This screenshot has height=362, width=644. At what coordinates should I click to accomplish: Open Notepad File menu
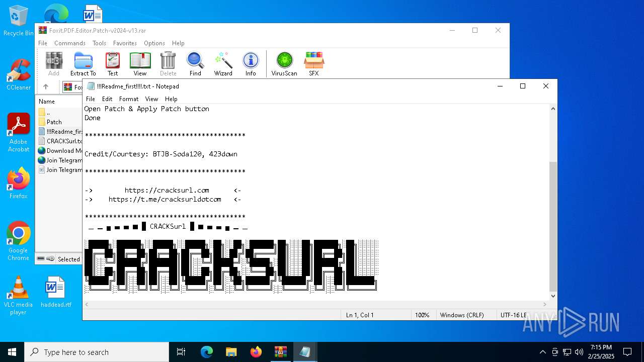pos(91,99)
